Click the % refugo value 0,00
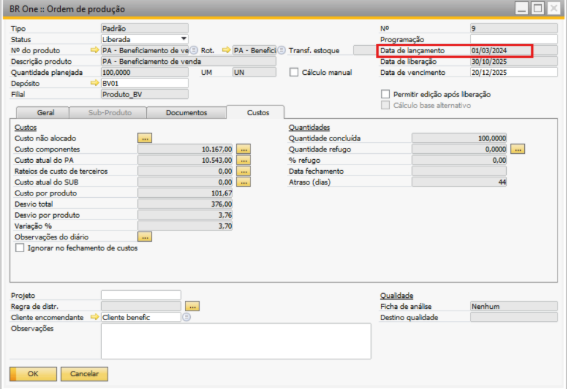The width and height of the screenshot is (567, 390). (x=459, y=160)
